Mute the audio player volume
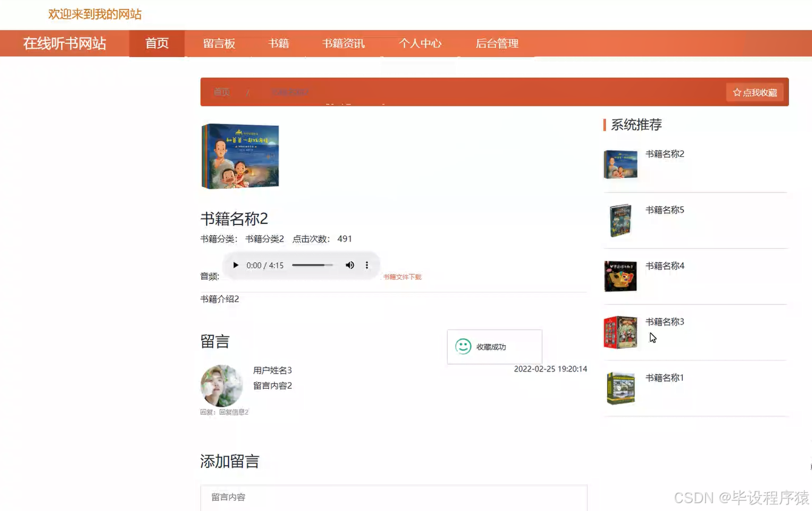812x511 pixels. [x=350, y=265]
